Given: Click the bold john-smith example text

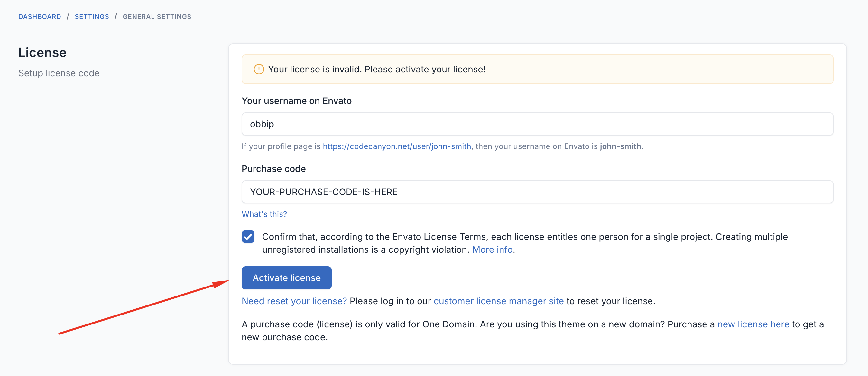Looking at the screenshot, I should click(620, 146).
